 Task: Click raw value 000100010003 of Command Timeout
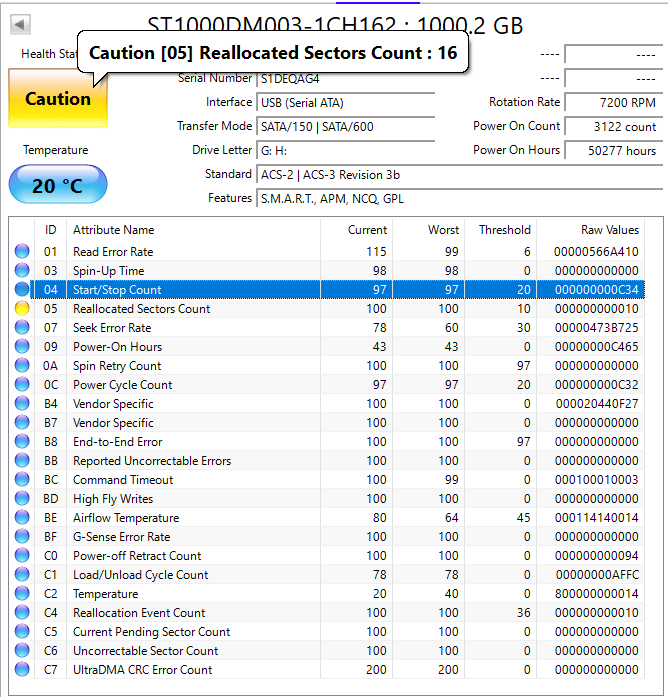click(596, 480)
